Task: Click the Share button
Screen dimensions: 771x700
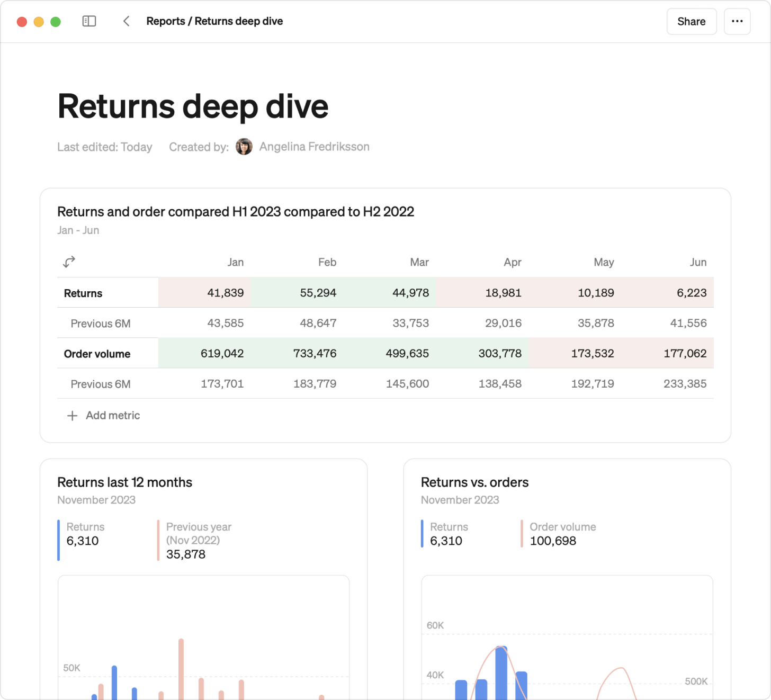Action: pos(692,21)
